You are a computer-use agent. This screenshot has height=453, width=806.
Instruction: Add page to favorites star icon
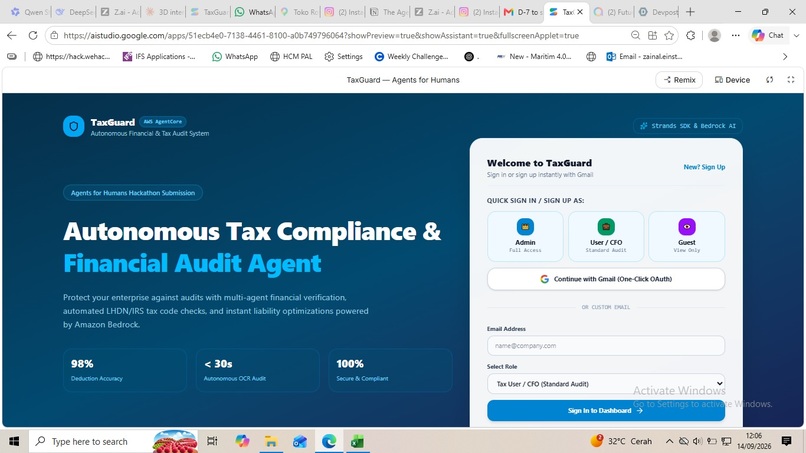tap(669, 35)
